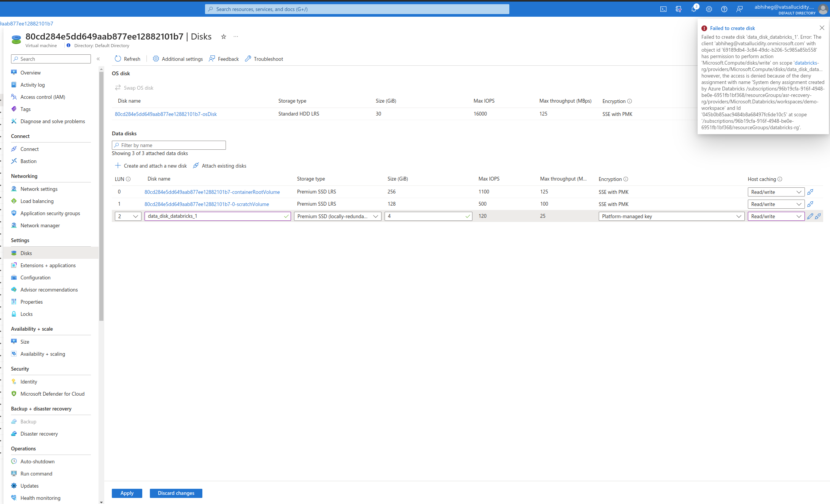Screen dimensions: 830x504
Task: Click the Filter by name search box
Action: coord(169,145)
